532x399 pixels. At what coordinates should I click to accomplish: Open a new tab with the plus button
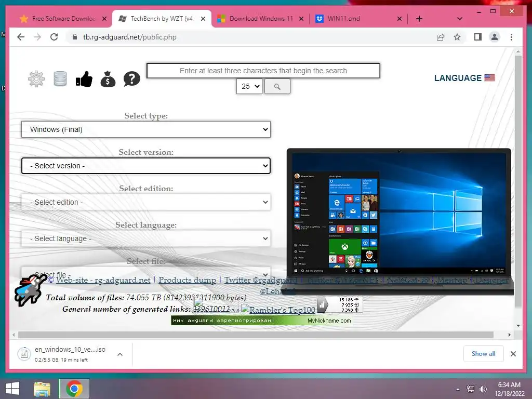click(419, 19)
